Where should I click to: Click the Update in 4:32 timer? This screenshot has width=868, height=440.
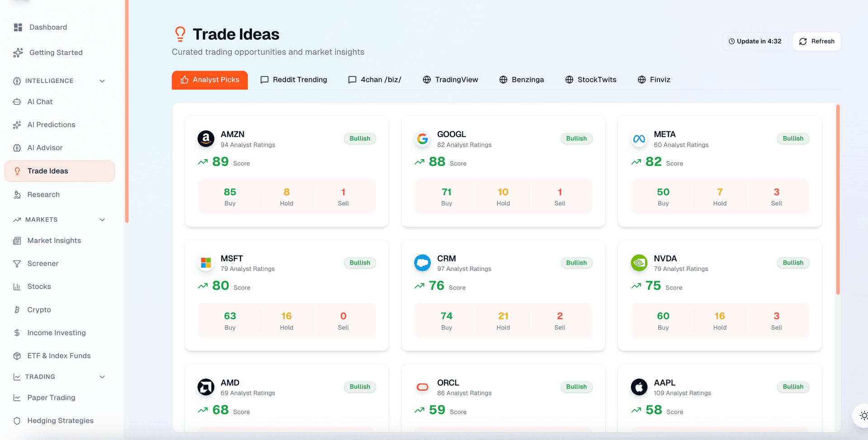[755, 42]
